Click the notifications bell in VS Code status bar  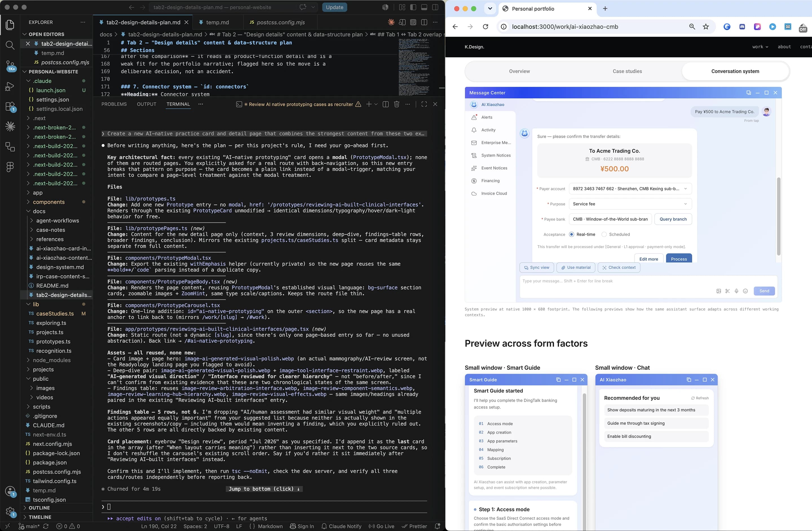[437, 526]
